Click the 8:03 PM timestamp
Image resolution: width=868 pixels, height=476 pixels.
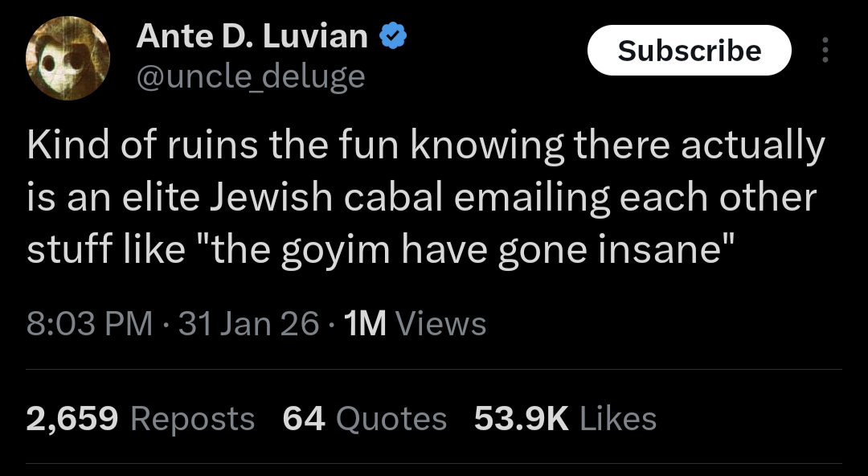(89, 324)
